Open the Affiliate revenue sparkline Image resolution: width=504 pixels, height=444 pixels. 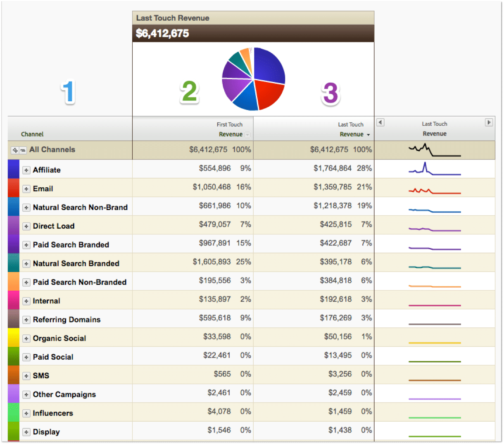click(x=435, y=169)
